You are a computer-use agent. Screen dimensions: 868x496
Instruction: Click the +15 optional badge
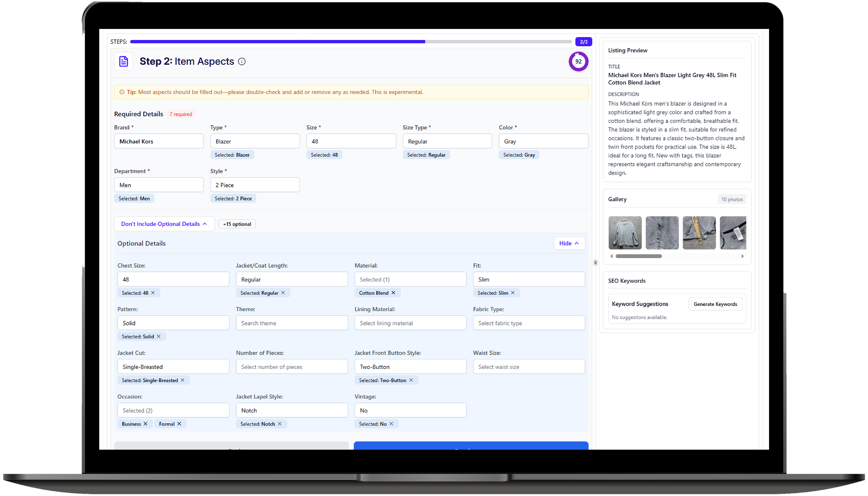pos(237,224)
